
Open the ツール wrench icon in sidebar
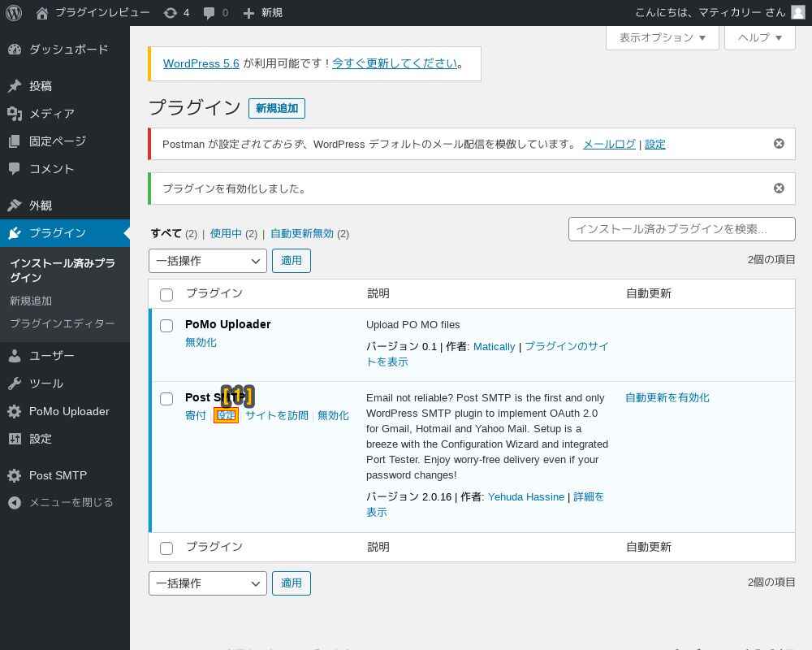tap(15, 383)
